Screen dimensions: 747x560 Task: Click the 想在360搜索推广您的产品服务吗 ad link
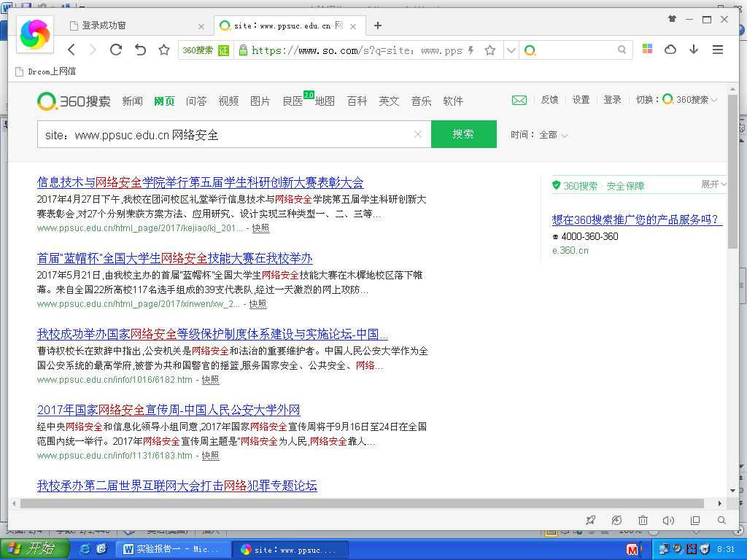[x=637, y=219]
